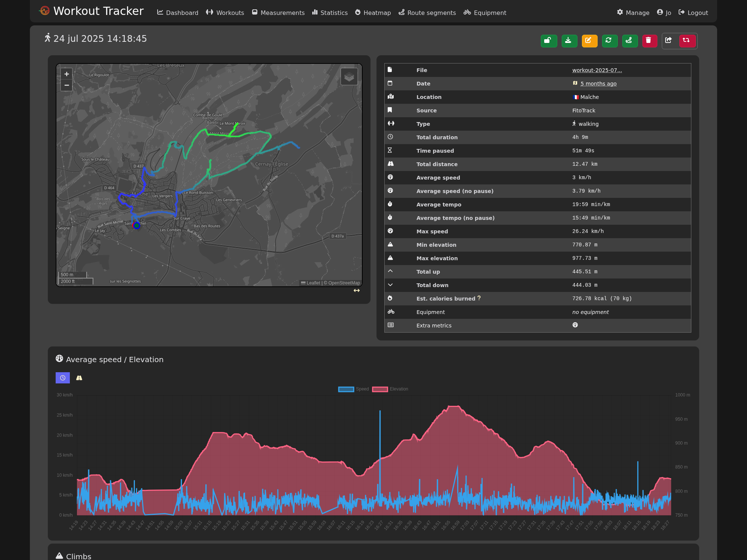
Task: Switch chart x-axis to distance view
Action: (x=79, y=378)
